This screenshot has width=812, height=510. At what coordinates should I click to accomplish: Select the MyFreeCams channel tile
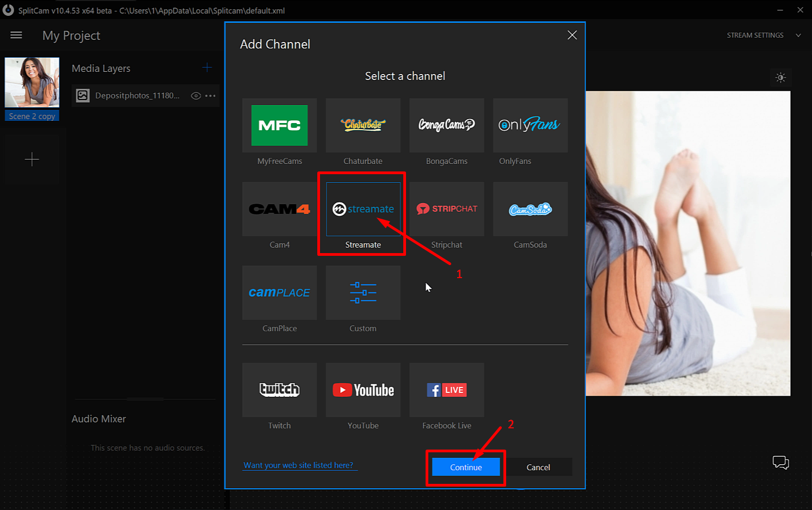tap(279, 125)
